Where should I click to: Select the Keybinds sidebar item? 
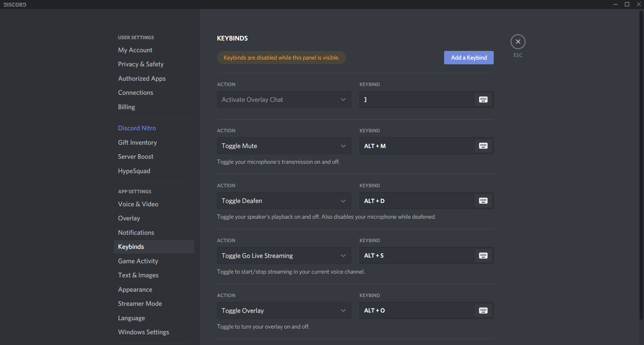pos(154,247)
